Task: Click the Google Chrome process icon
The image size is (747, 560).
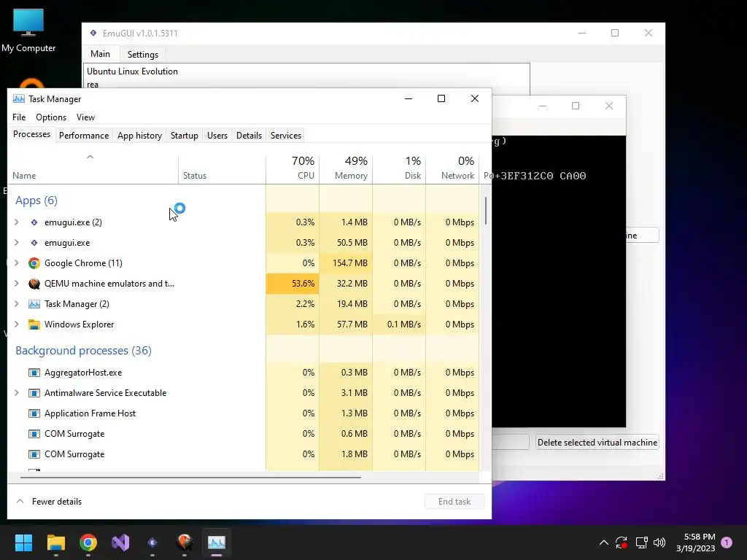Action: point(34,263)
